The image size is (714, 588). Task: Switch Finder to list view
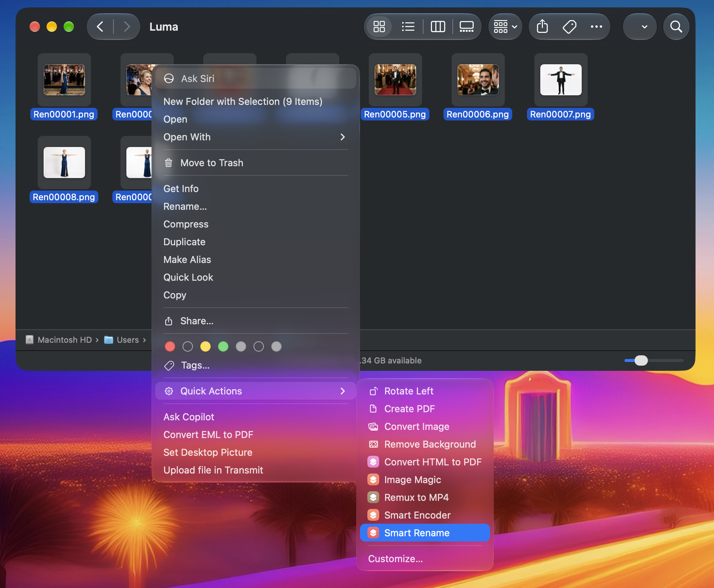click(408, 27)
